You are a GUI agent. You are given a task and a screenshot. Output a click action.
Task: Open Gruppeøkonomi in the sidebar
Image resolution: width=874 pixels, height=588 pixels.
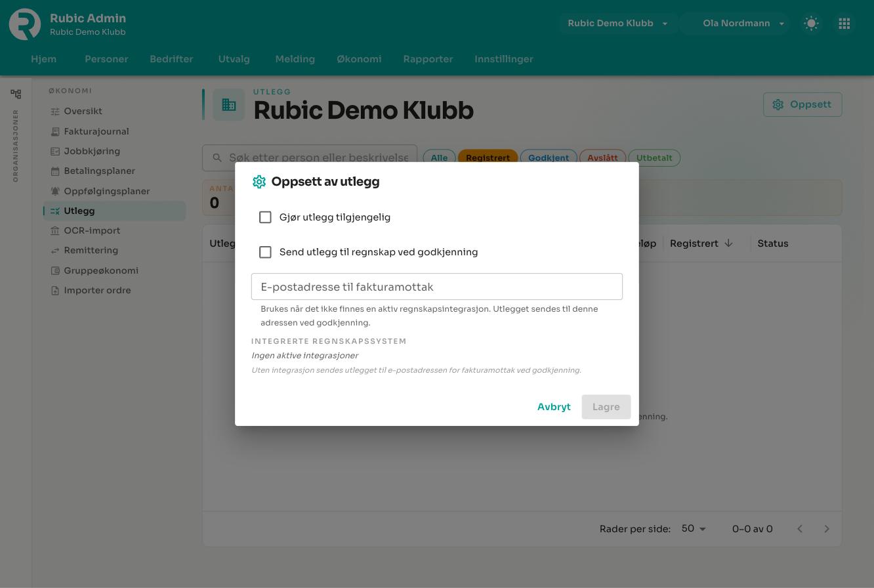115,270
